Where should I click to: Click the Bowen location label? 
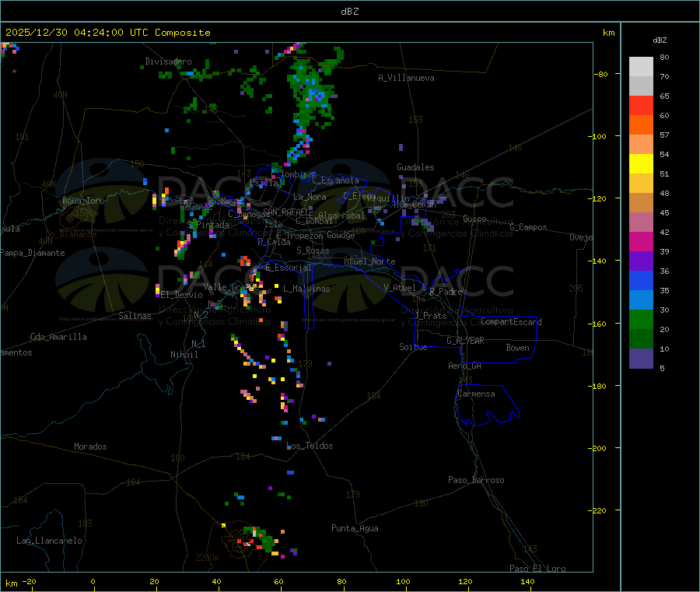[x=518, y=348]
